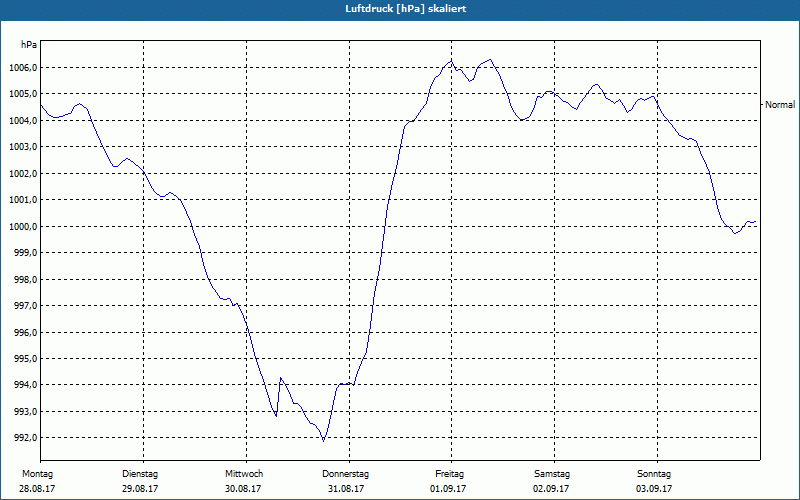
Task: Click the 'Normal' pressure marker label
Action: [x=780, y=105]
